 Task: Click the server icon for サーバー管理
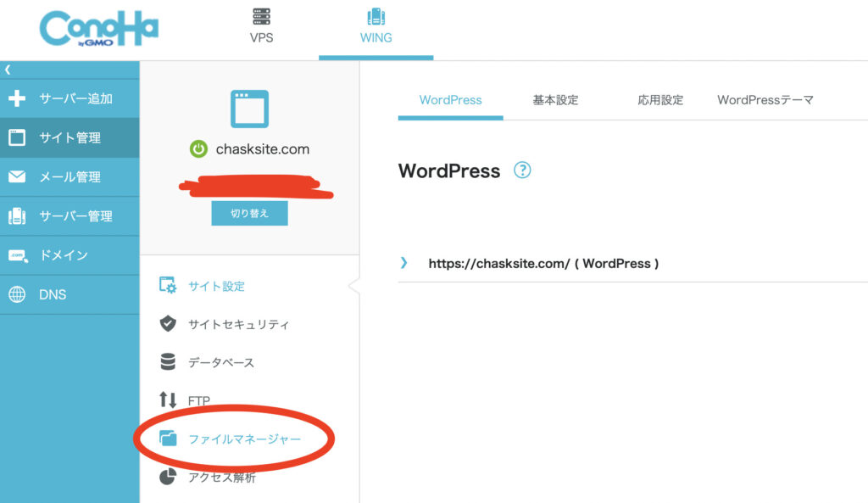(17, 215)
